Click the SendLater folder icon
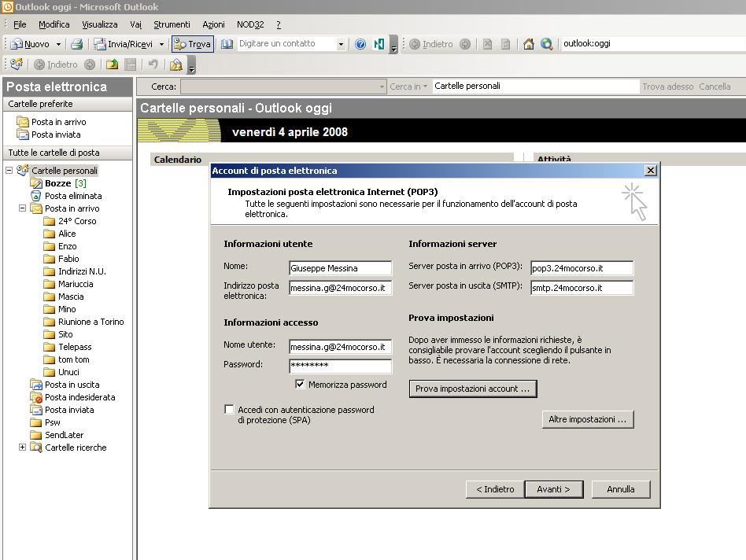The width and height of the screenshot is (746, 560). (x=35, y=435)
